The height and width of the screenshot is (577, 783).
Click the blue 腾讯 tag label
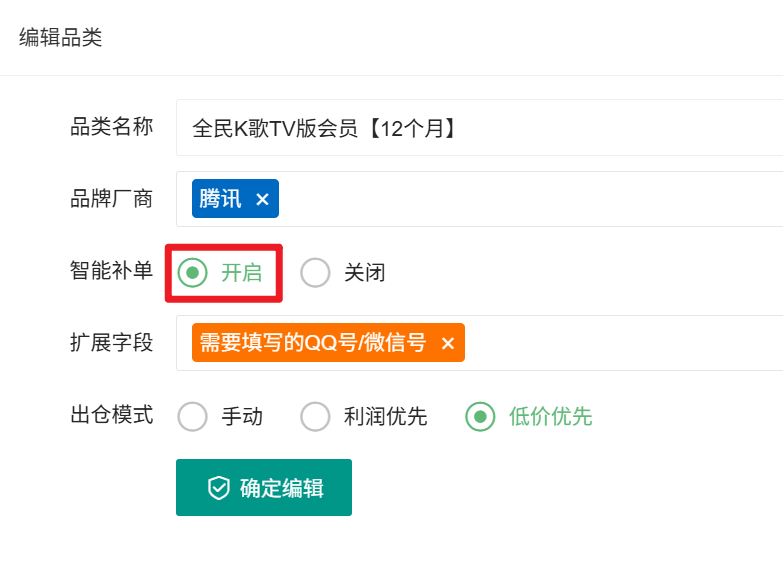click(220, 198)
